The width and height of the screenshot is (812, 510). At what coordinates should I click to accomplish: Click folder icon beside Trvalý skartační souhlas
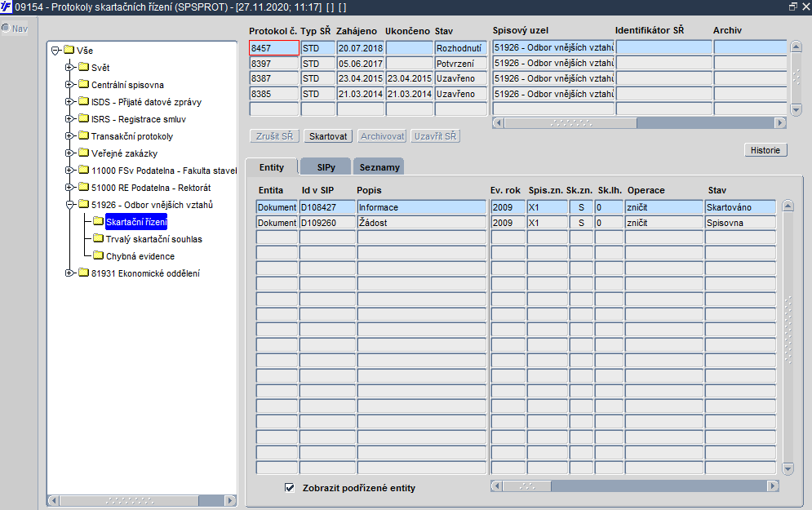[x=98, y=239]
